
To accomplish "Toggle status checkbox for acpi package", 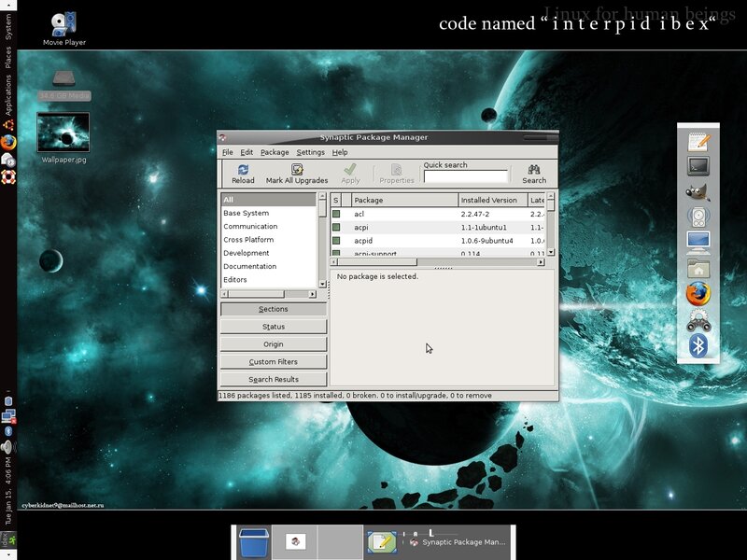I will [x=336, y=227].
